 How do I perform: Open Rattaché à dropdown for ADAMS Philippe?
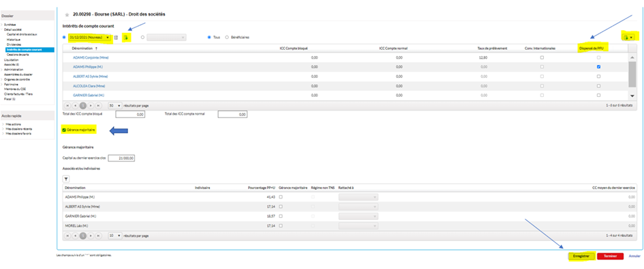tap(358, 197)
